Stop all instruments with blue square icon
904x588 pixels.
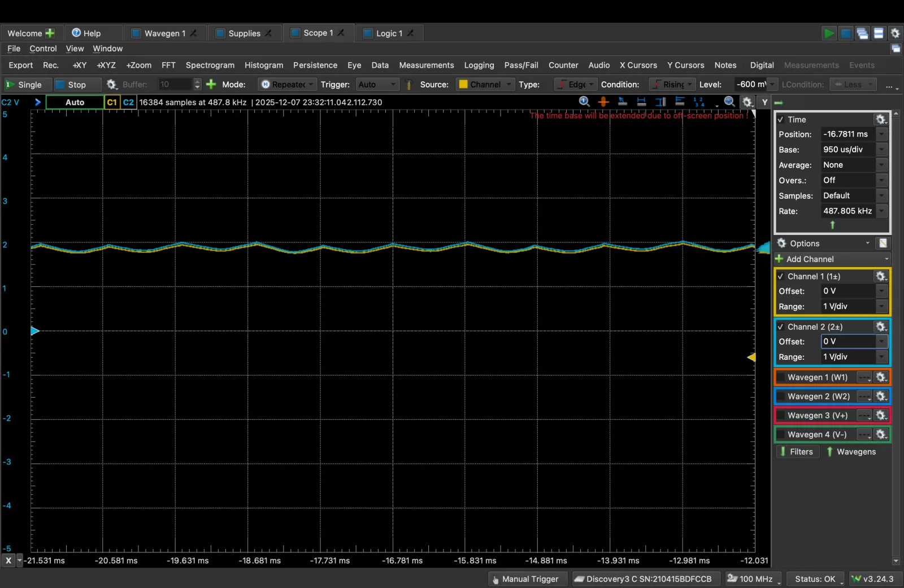845,33
